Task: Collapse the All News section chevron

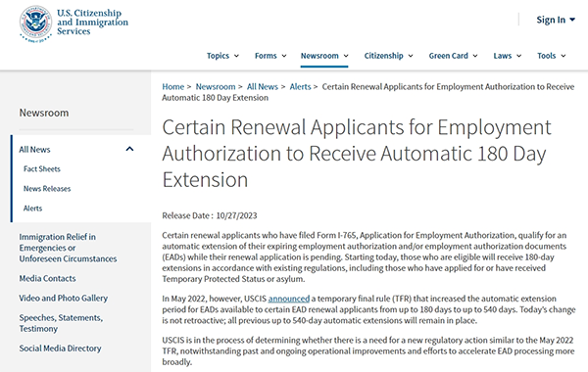Action: pyautogui.click(x=129, y=149)
